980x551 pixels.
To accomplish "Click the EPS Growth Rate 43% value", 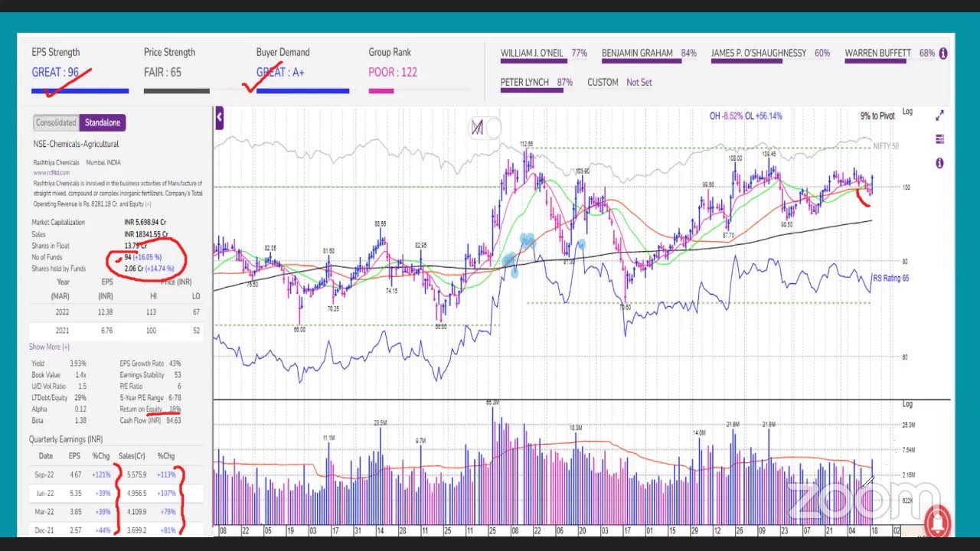I will tap(175, 364).
